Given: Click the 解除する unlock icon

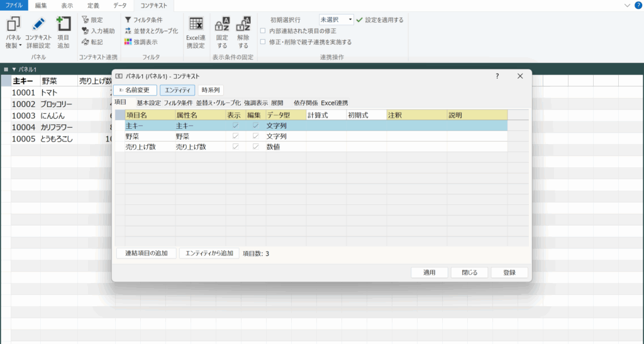Looking at the screenshot, I should coord(243,25).
